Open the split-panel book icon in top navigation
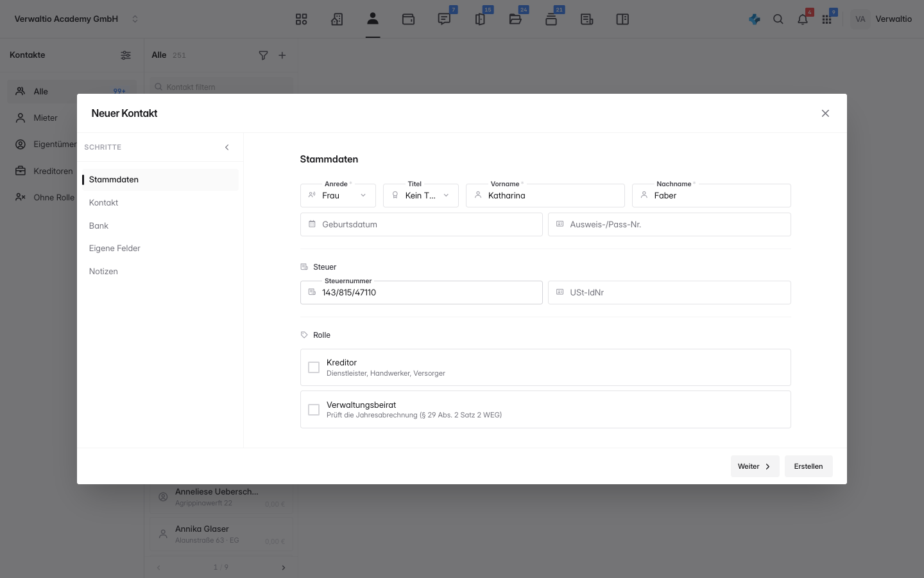924x578 pixels. pos(622,19)
